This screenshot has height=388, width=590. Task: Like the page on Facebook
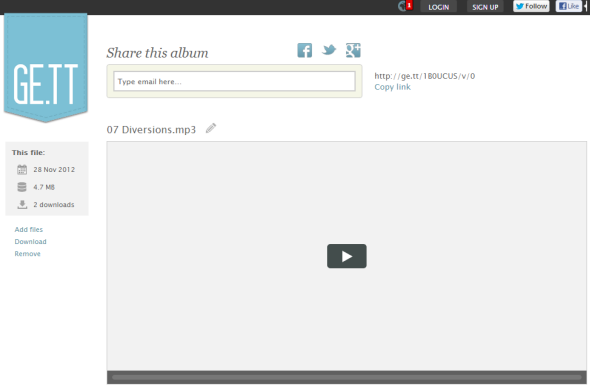coord(569,6)
